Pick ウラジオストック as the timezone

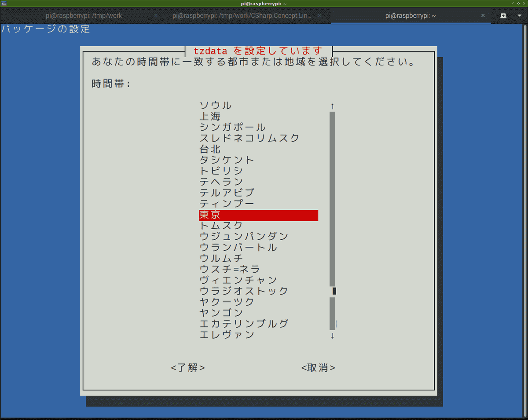[x=244, y=291]
